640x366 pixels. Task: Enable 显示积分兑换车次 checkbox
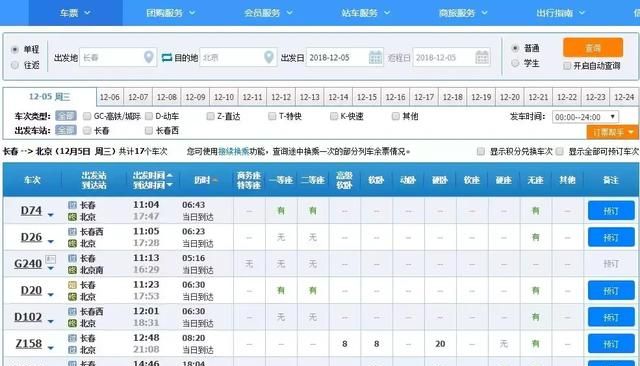tap(481, 151)
